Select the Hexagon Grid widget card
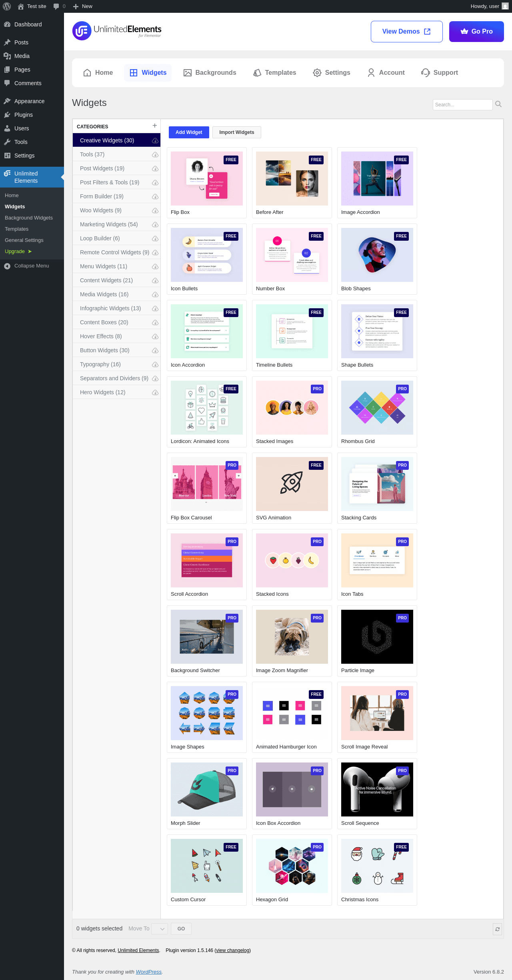The image size is (512, 980). point(292,870)
